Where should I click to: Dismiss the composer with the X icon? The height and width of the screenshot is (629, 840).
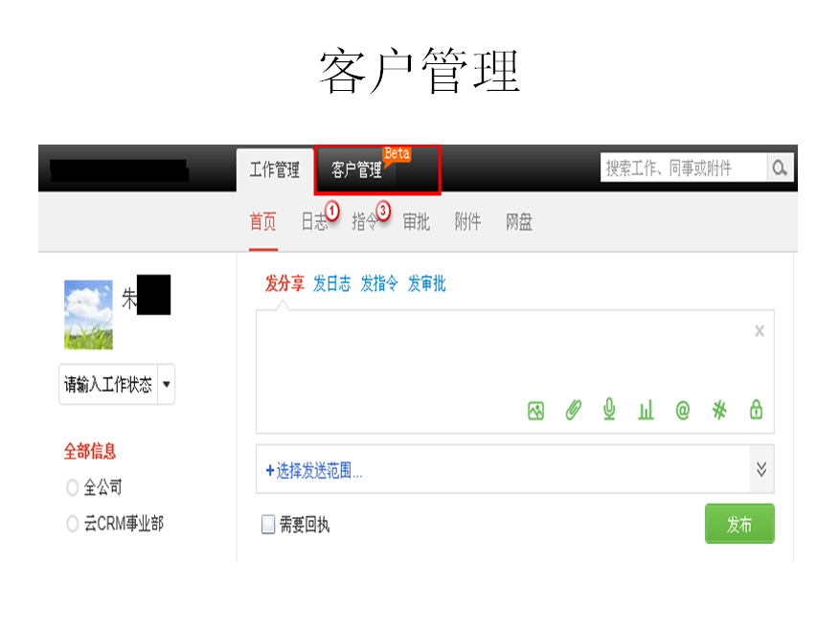click(x=759, y=330)
